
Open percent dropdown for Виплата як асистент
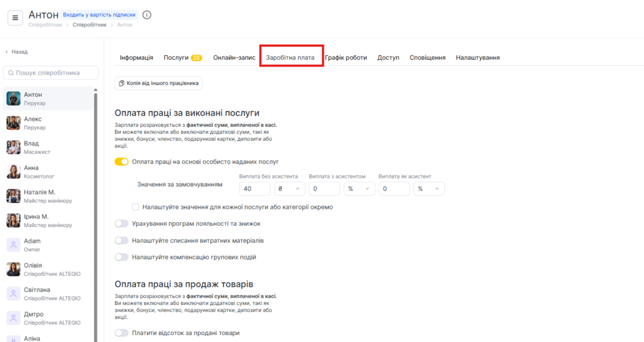(x=428, y=189)
